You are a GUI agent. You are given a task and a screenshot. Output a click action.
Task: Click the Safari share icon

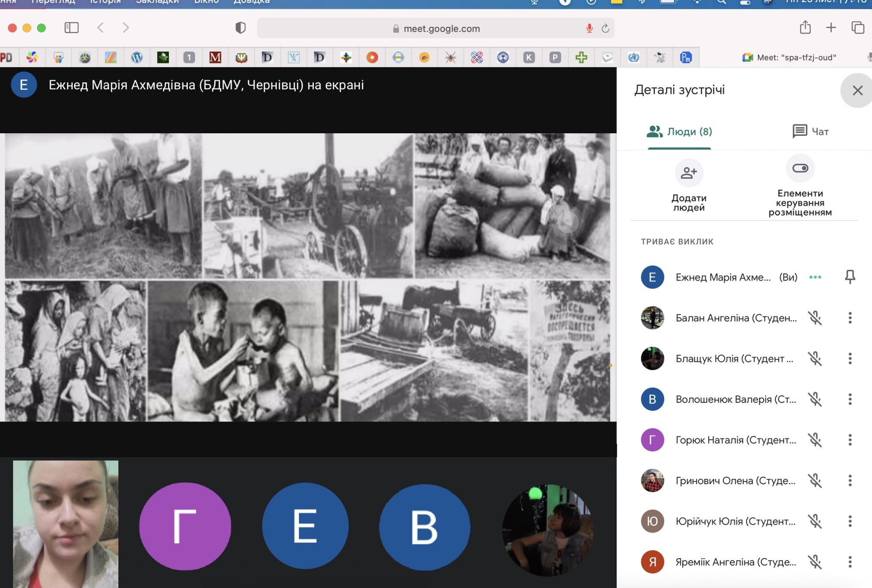pos(805,28)
